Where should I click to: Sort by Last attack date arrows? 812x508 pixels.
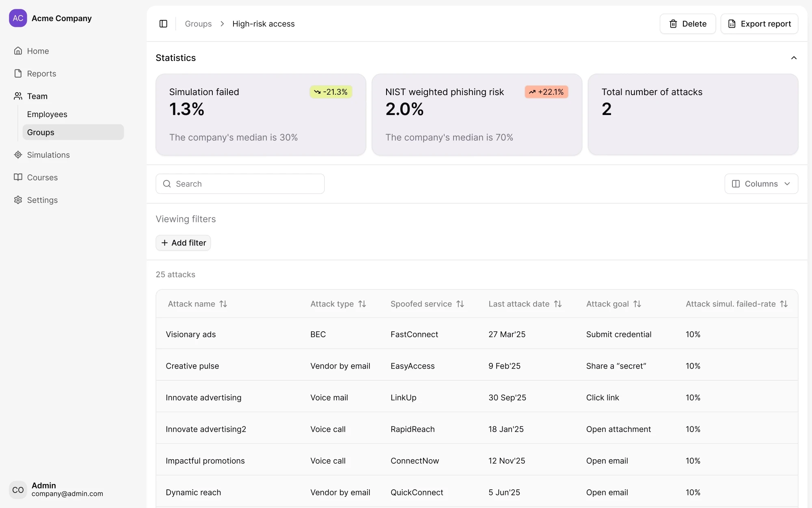[x=558, y=304]
